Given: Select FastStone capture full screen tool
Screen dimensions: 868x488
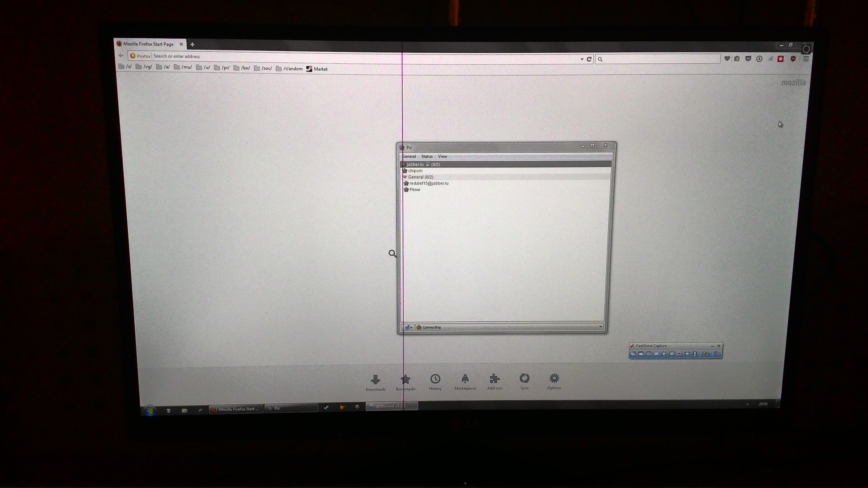Looking at the screenshot, I should (x=671, y=354).
